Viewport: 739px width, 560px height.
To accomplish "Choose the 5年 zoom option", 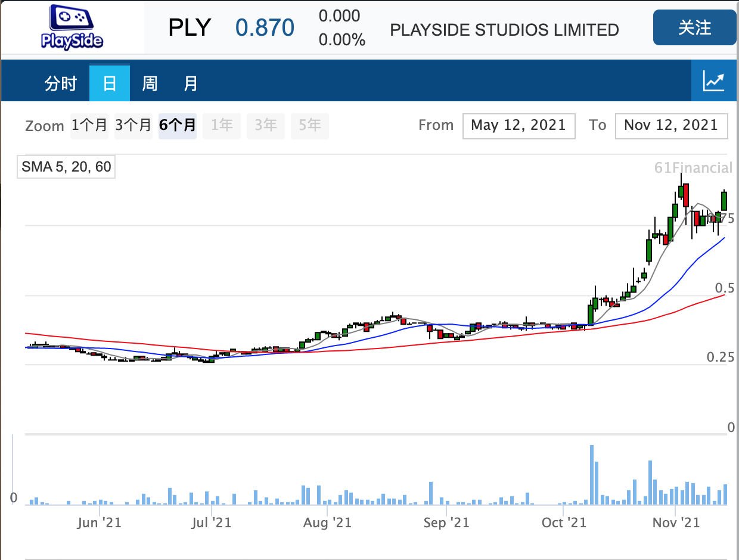I will [x=310, y=125].
